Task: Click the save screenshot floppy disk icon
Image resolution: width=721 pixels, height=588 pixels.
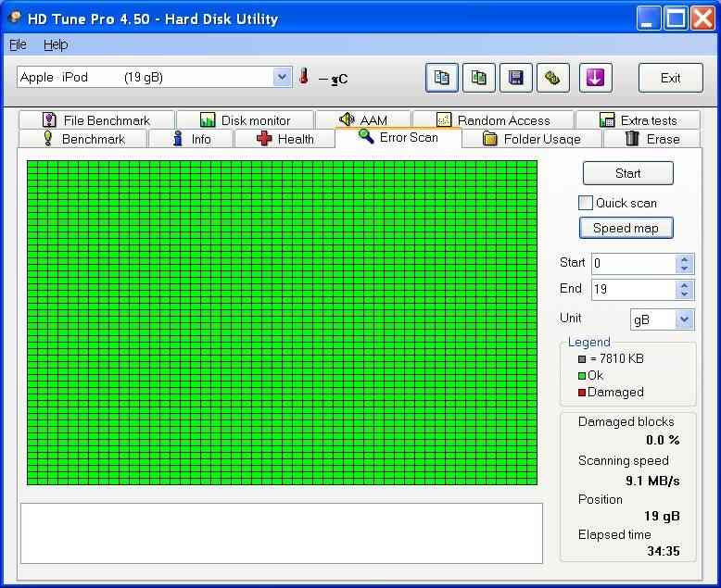Action: point(516,78)
